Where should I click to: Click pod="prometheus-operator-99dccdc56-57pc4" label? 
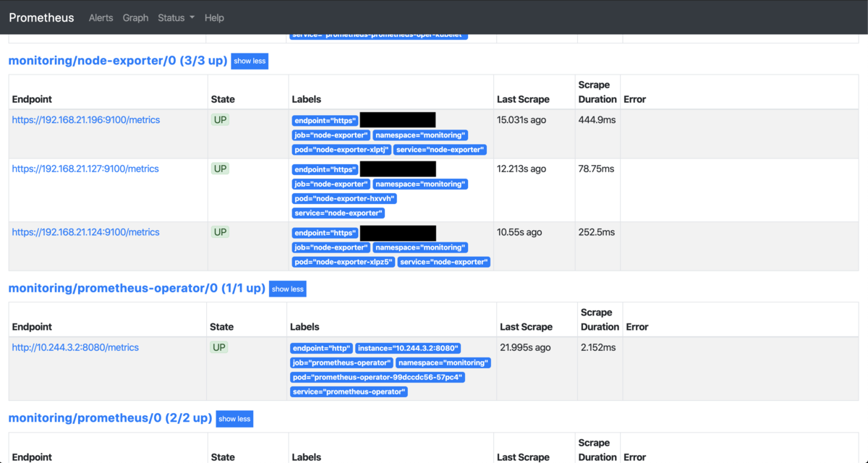click(x=378, y=377)
